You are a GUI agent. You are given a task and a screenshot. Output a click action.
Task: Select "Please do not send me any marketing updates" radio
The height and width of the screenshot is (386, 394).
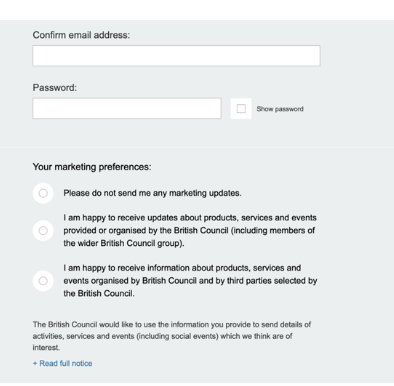tap(43, 193)
